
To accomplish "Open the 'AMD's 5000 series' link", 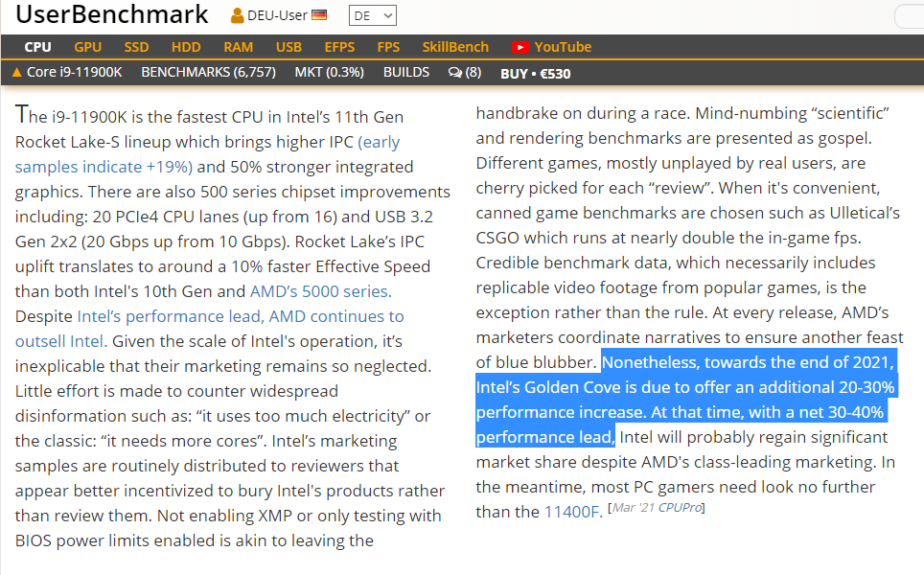I will (x=320, y=291).
